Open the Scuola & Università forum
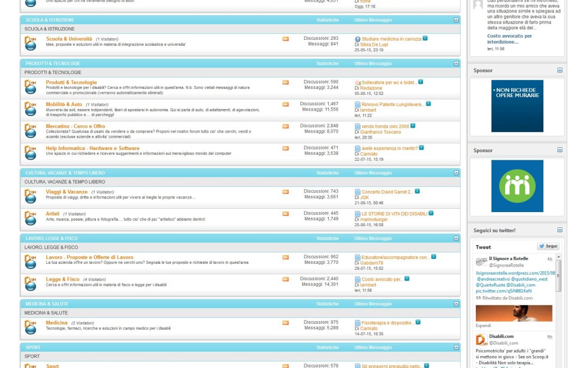The width and height of the screenshot is (588, 368). click(69, 39)
